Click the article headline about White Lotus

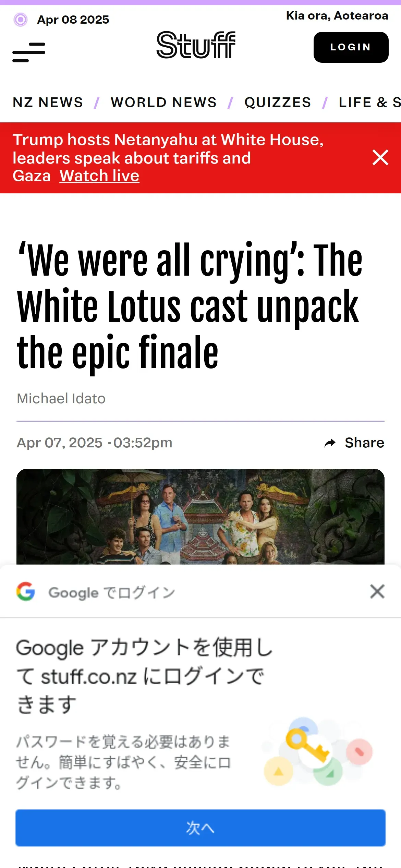[190, 306]
